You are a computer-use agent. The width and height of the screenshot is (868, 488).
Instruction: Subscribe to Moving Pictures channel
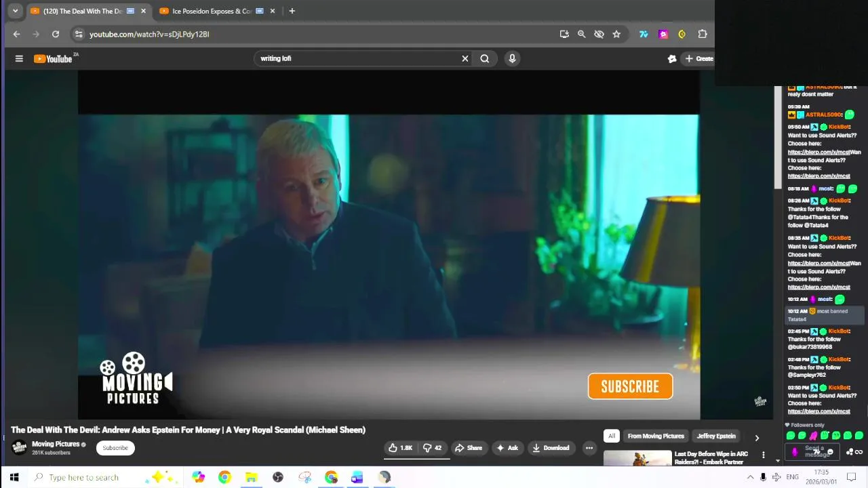(x=115, y=448)
